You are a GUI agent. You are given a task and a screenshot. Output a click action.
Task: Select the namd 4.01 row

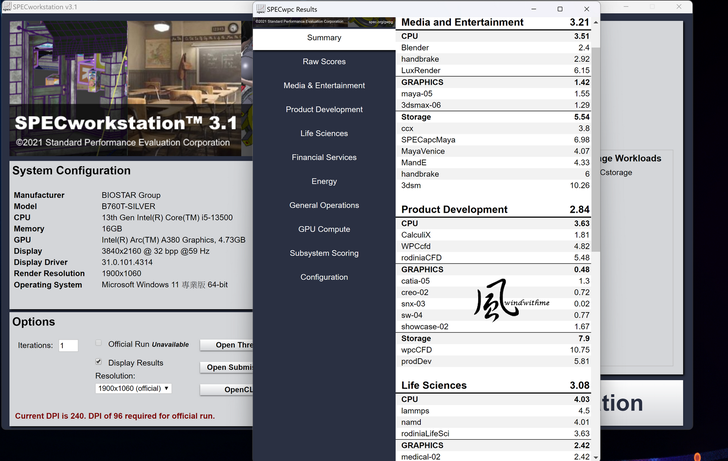click(495, 422)
